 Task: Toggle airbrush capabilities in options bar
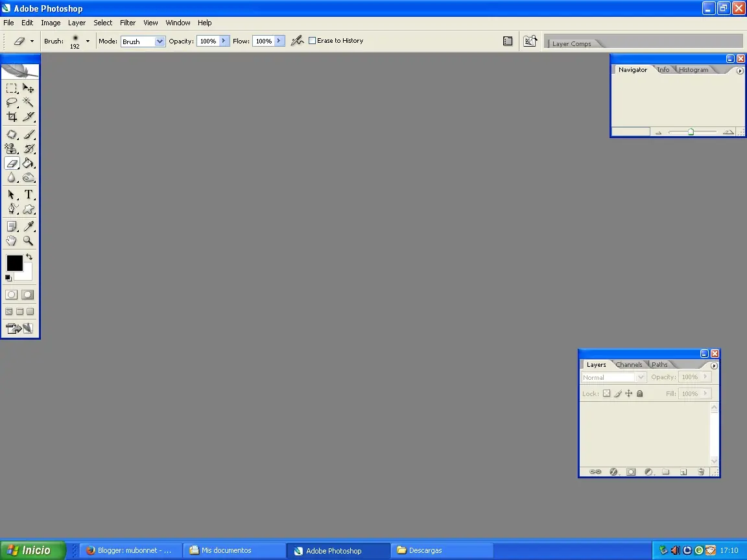[x=297, y=40]
